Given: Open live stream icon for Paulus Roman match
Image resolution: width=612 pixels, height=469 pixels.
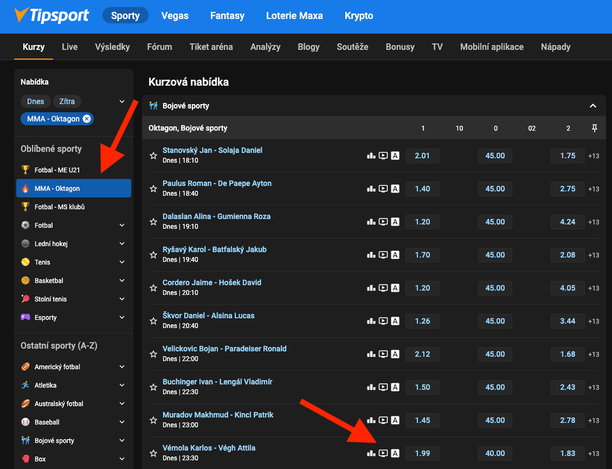Looking at the screenshot, I should 383,189.
